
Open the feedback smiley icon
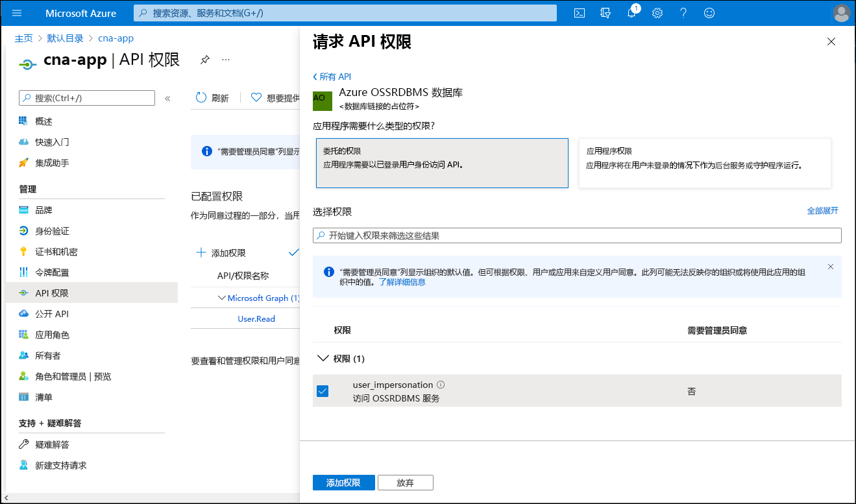709,13
